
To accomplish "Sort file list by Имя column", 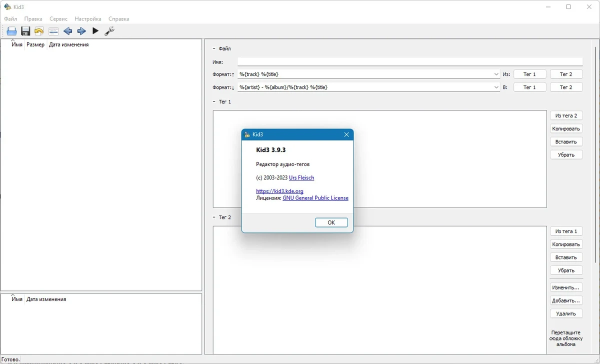I will point(17,44).
